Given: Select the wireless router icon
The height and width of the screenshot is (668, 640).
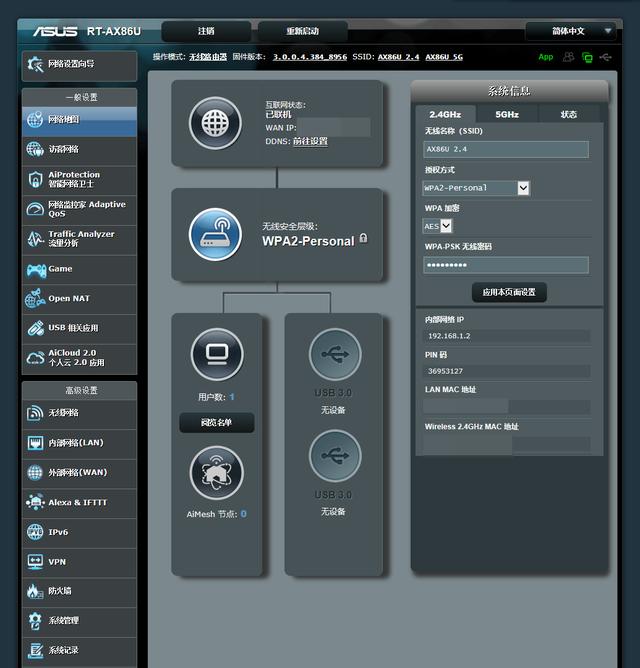Looking at the screenshot, I should coord(215,234).
